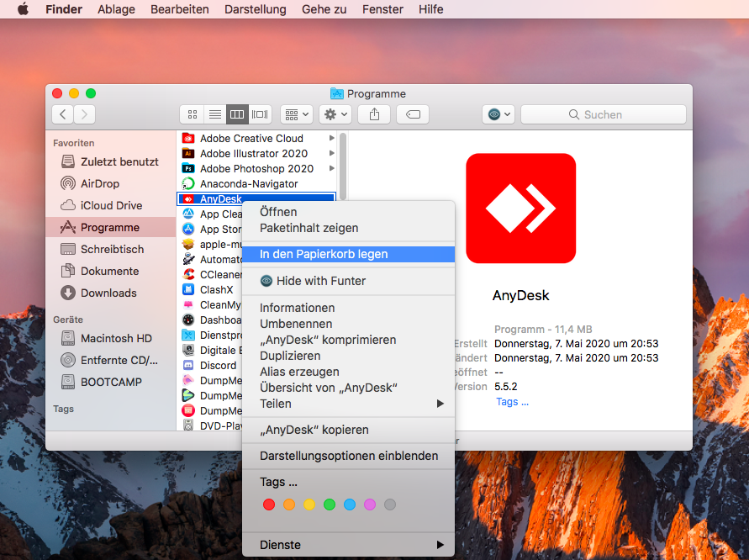The image size is (749, 560).
Task: Select Programme in sidebar
Action: pyautogui.click(x=111, y=227)
